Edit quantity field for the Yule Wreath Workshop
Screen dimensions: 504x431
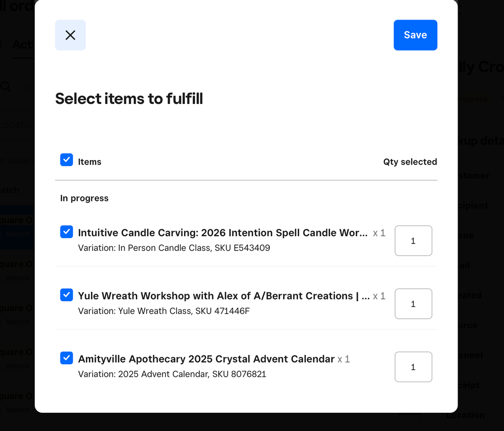(x=413, y=304)
